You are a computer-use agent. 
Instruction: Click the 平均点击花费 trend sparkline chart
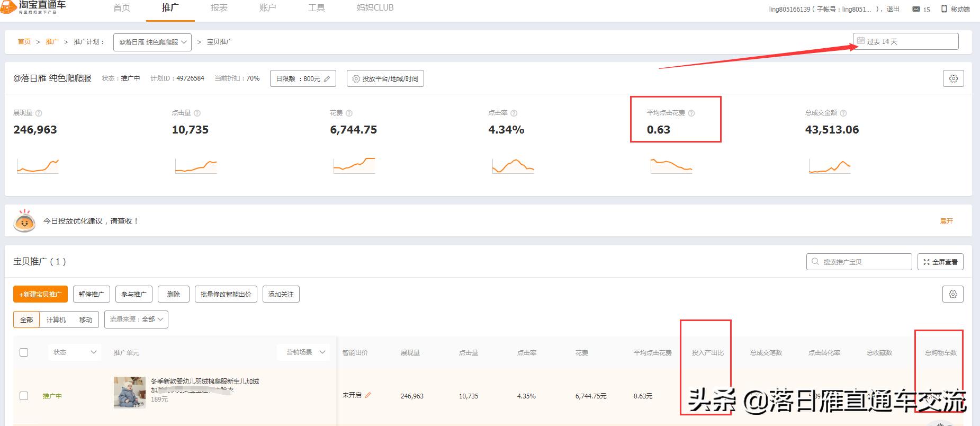(671, 165)
